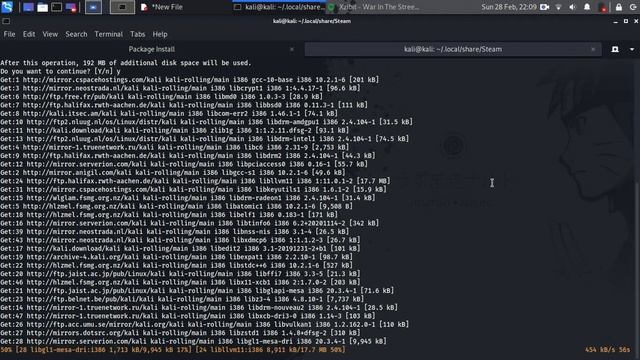Launch the file manager from the panel
640x360 pixels.
point(42,7)
